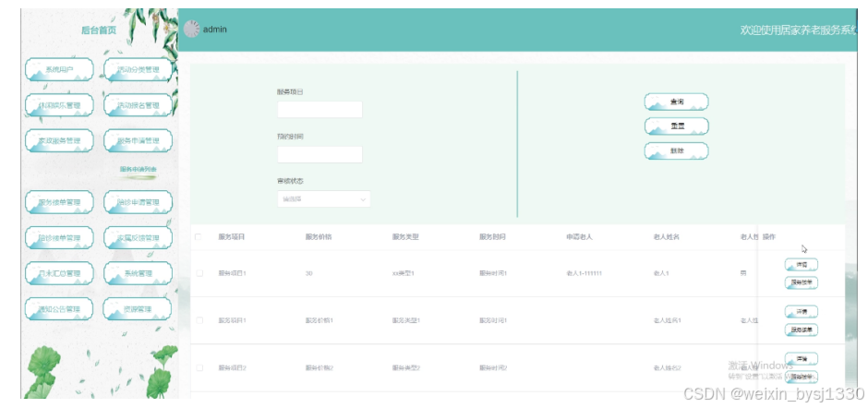Open the 活动报名管理 menu

click(x=138, y=105)
